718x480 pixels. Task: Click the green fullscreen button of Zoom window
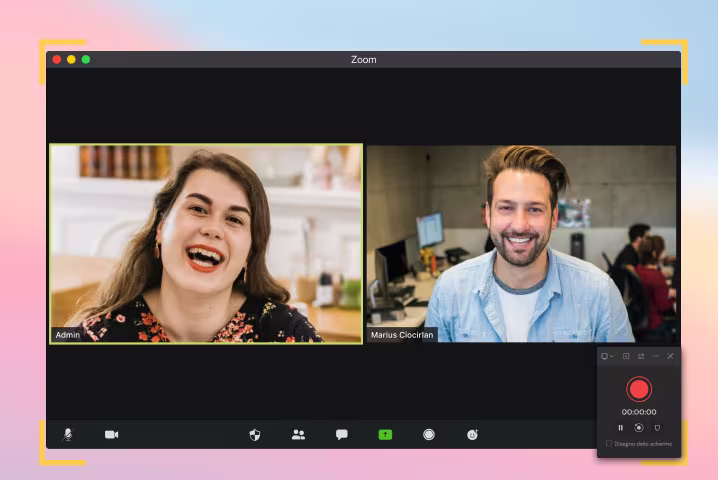click(x=86, y=60)
